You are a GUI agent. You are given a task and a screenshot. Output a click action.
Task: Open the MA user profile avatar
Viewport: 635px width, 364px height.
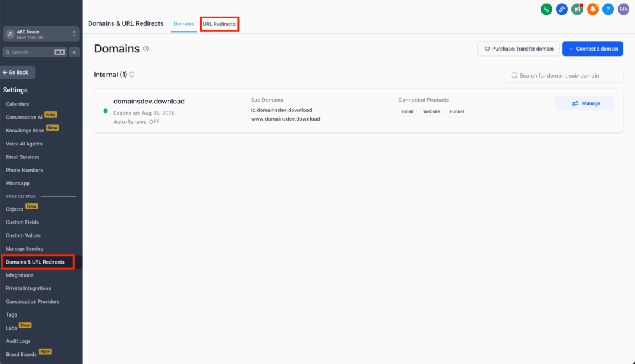[623, 9]
